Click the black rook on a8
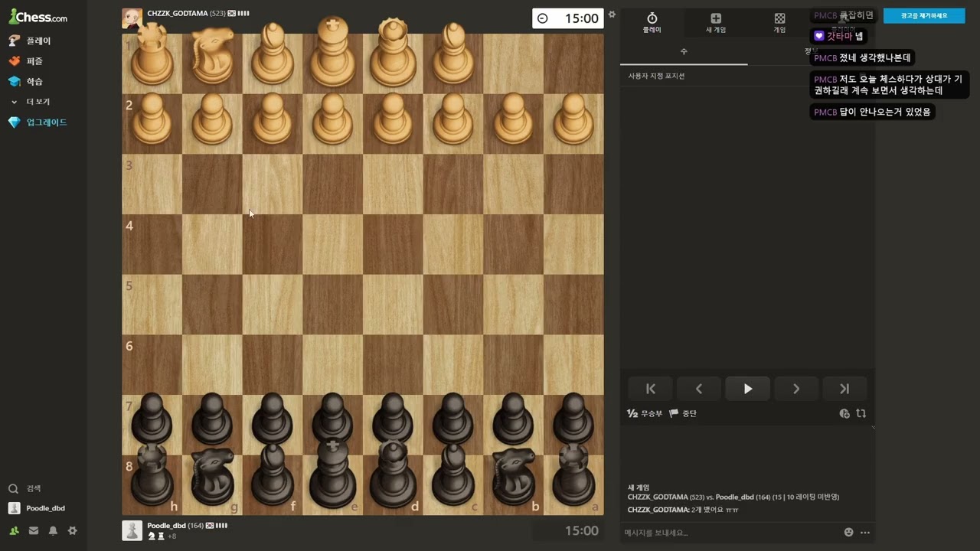Screen dimensions: 980x551 [573, 478]
